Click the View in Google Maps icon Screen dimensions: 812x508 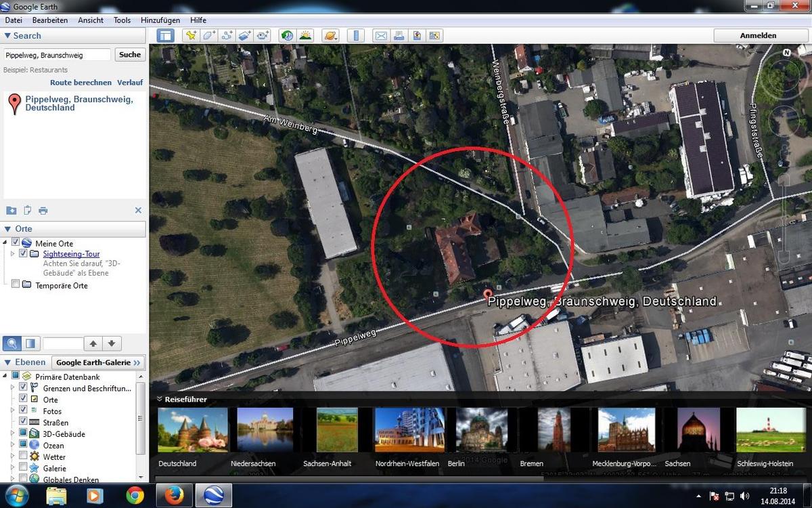(x=417, y=35)
